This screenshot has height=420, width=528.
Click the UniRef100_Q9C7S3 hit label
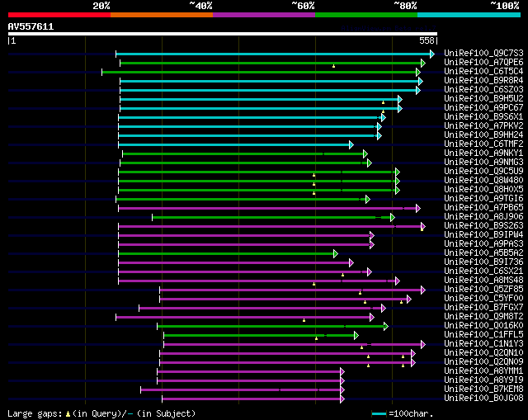(x=483, y=53)
